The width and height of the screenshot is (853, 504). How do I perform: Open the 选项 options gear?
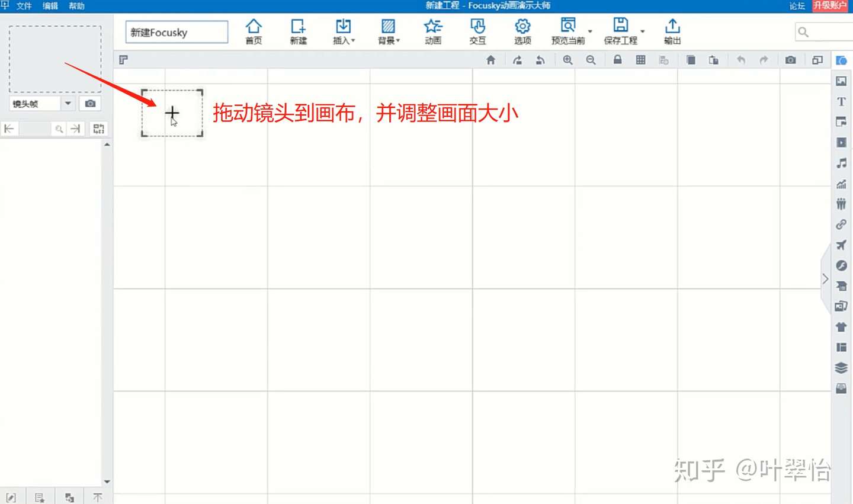(522, 31)
